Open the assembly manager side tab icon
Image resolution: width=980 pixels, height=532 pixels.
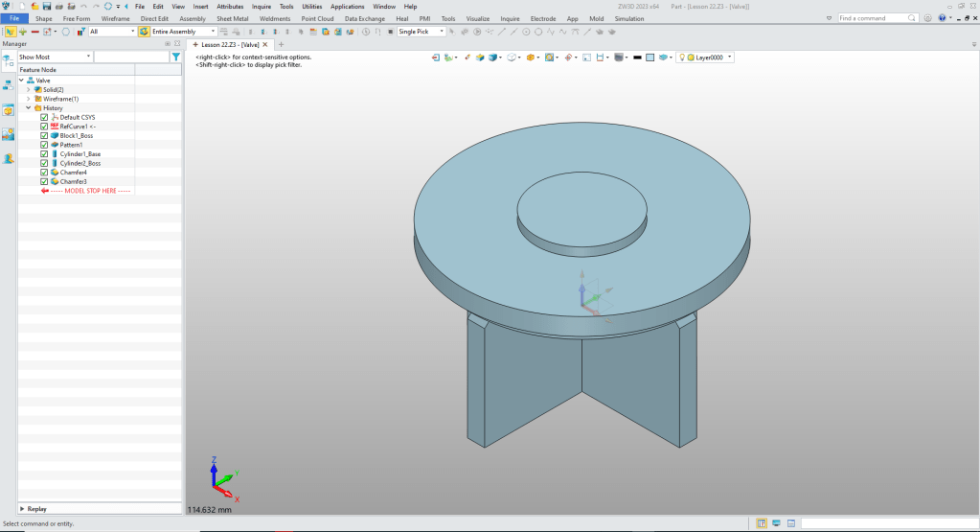(8, 84)
